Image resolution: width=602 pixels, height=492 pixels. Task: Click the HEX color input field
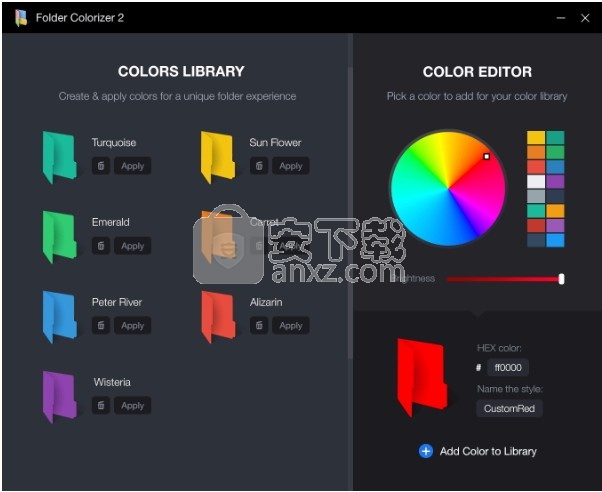[x=508, y=368]
